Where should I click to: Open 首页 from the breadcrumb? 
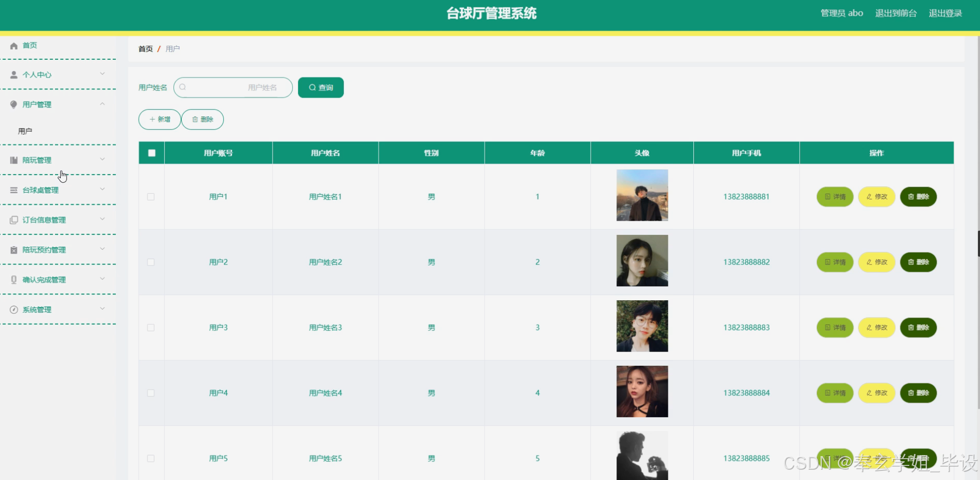[x=145, y=49]
